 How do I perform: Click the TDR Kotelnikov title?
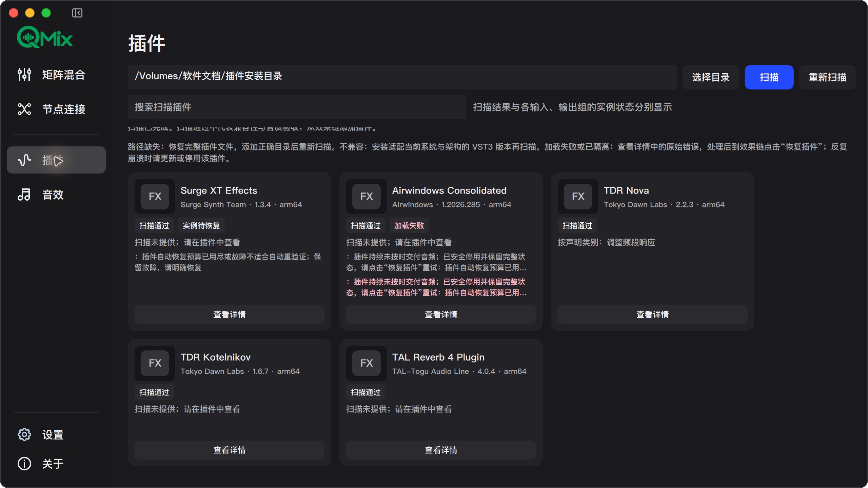pos(216,357)
